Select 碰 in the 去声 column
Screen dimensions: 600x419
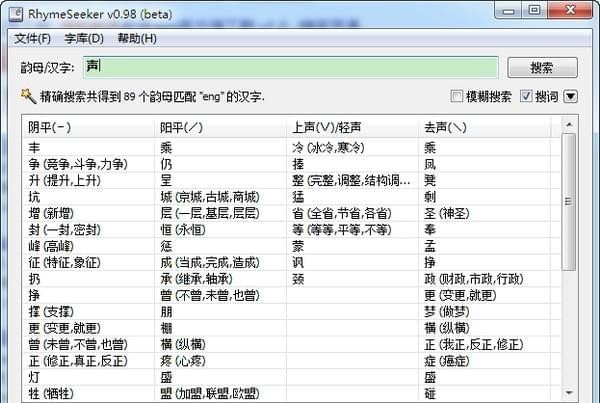[x=430, y=394]
